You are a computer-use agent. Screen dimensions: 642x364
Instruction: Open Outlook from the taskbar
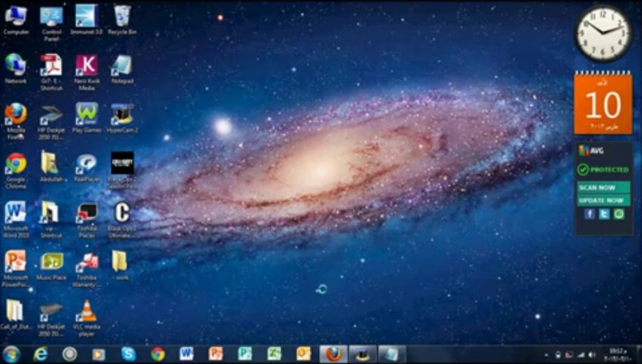pyautogui.click(x=304, y=354)
